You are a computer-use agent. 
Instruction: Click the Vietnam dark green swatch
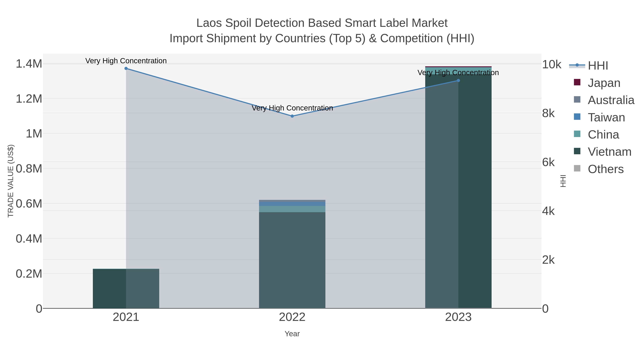(577, 151)
